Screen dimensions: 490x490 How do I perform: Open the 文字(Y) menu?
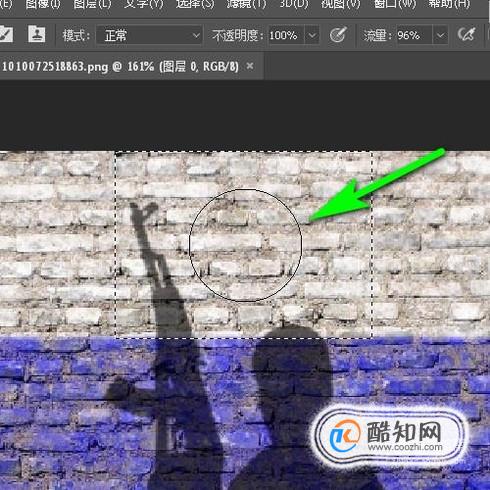(144, 5)
